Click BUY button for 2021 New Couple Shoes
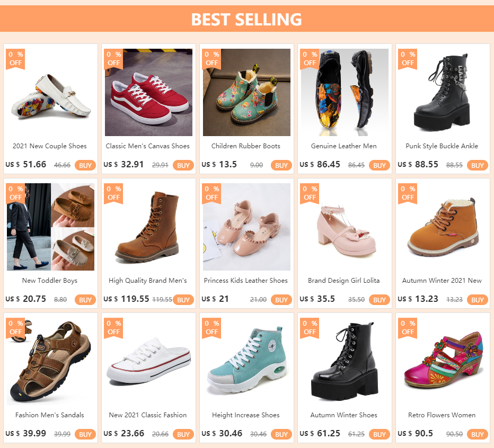This screenshot has height=448, width=494. point(85,165)
